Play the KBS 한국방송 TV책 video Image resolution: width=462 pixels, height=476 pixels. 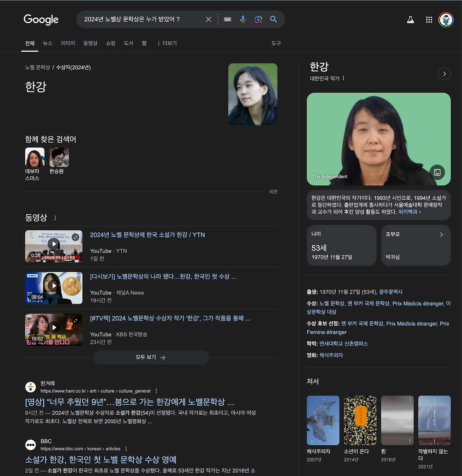click(53, 327)
